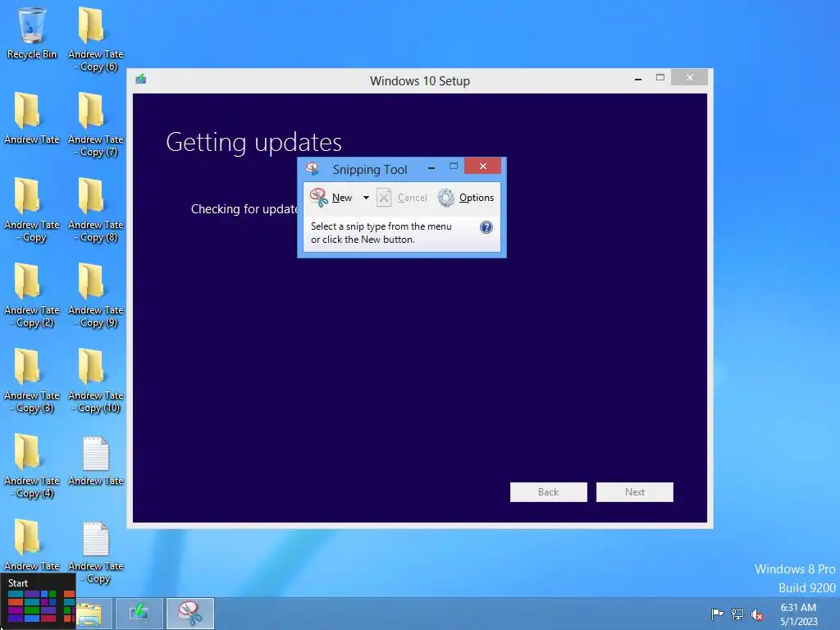Select bottom-left Andrew Tate folder above Start

pos(32,545)
